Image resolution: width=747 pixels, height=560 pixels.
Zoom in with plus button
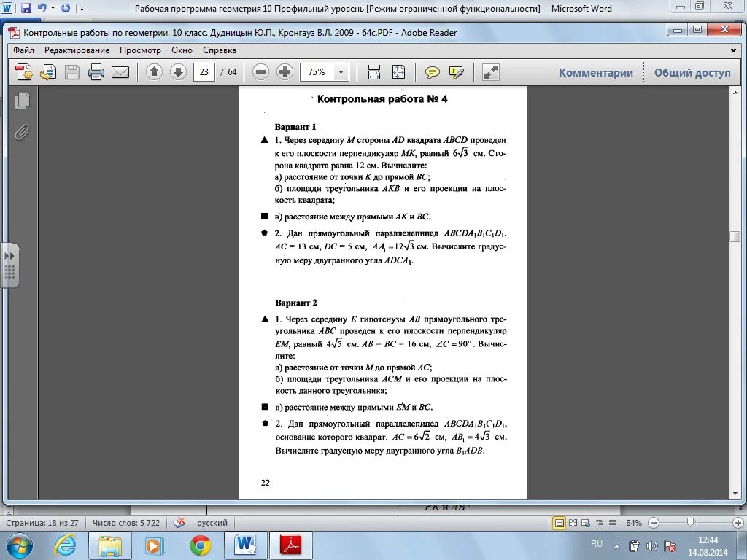click(285, 72)
